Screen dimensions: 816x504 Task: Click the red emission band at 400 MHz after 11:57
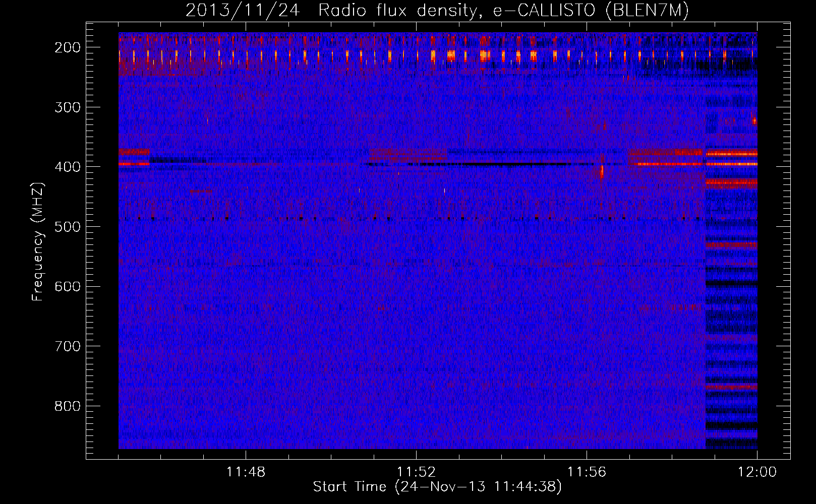[x=669, y=164]
